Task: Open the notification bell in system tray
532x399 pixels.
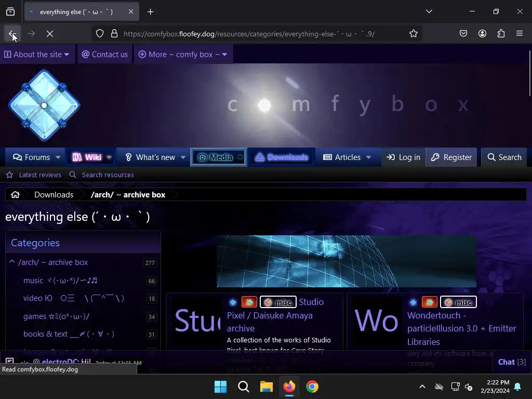Action: (518, 387)
